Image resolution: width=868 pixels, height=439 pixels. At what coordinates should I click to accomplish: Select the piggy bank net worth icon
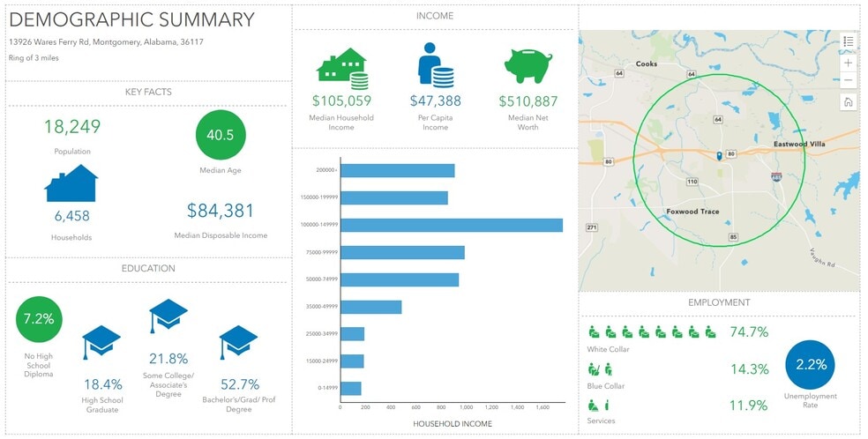pos(528,67)
